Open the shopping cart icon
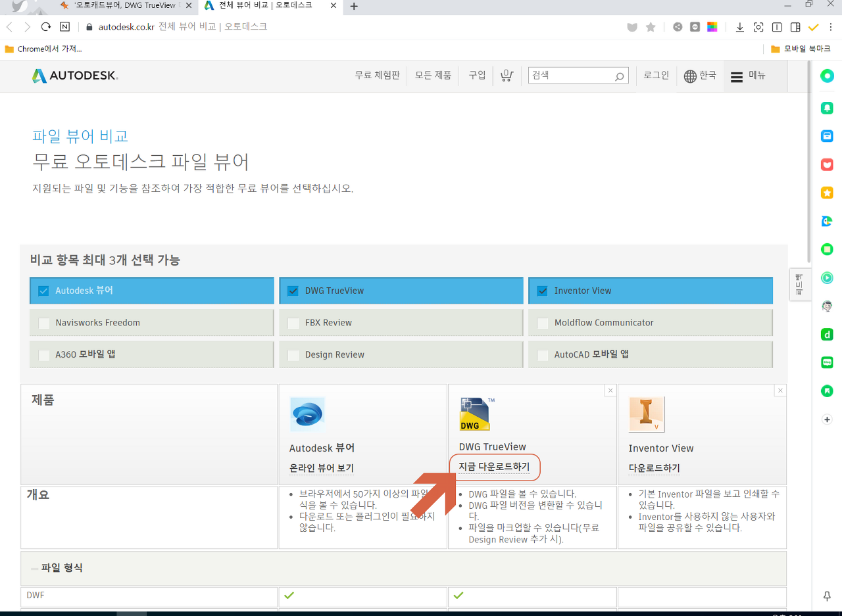 (x=507, y=76)
